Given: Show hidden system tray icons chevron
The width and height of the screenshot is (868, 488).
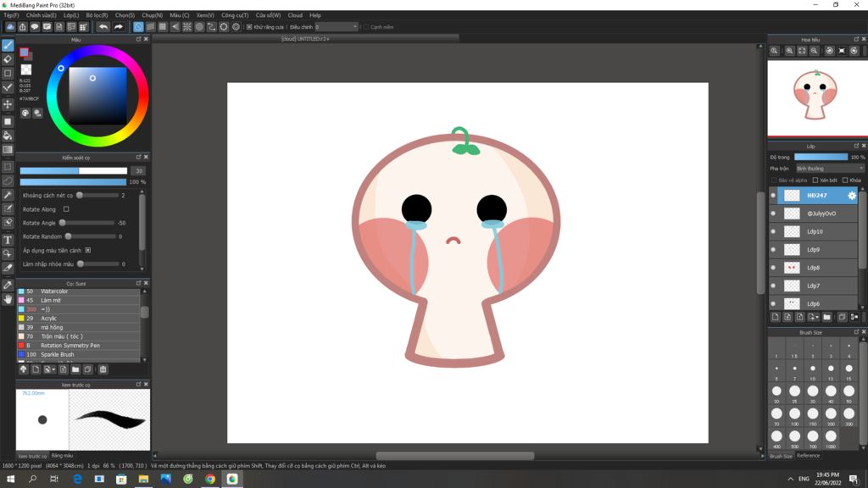Looking at the screenshot, I should (790, 479).
